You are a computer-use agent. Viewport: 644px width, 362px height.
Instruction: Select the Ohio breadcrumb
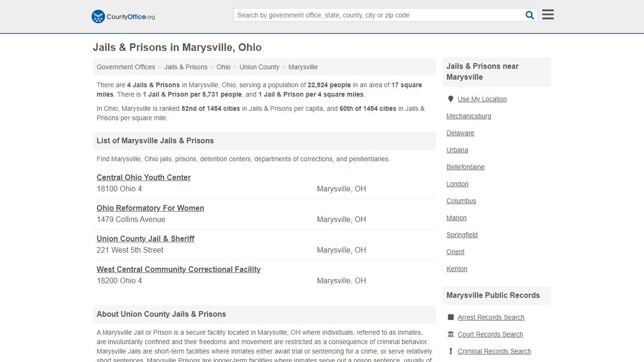[223, 67]
